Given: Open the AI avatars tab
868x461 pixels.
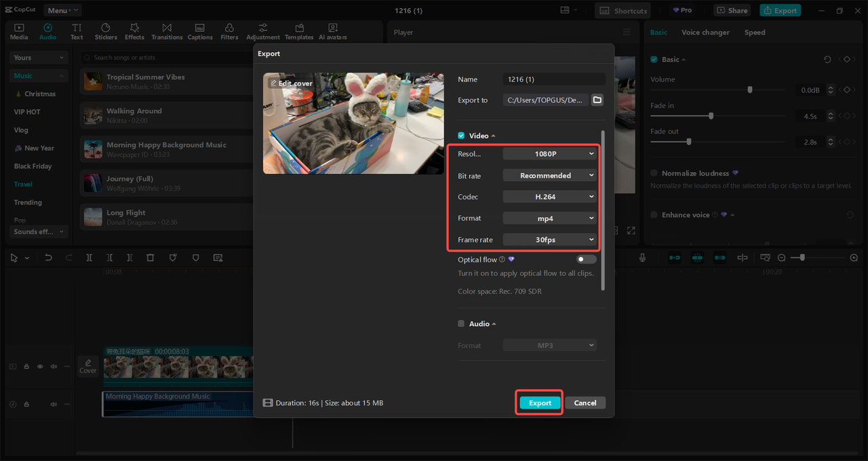Looking at the screenshot, I should [333, 31].
